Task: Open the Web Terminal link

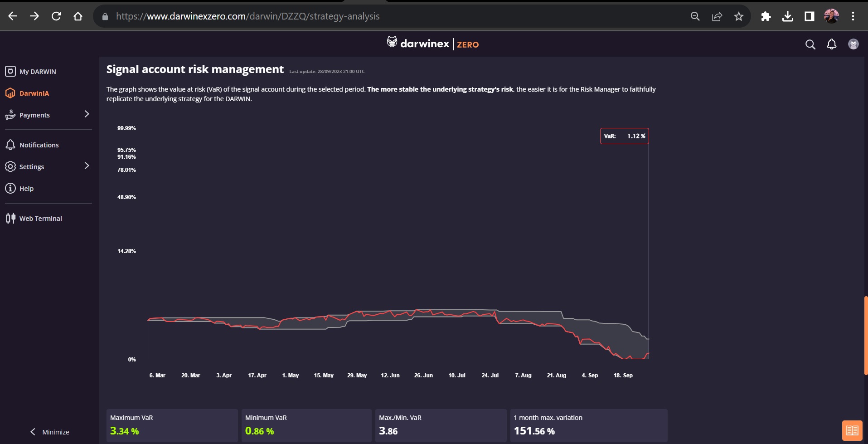Action: pyautogui.click(x=40, y=219)
